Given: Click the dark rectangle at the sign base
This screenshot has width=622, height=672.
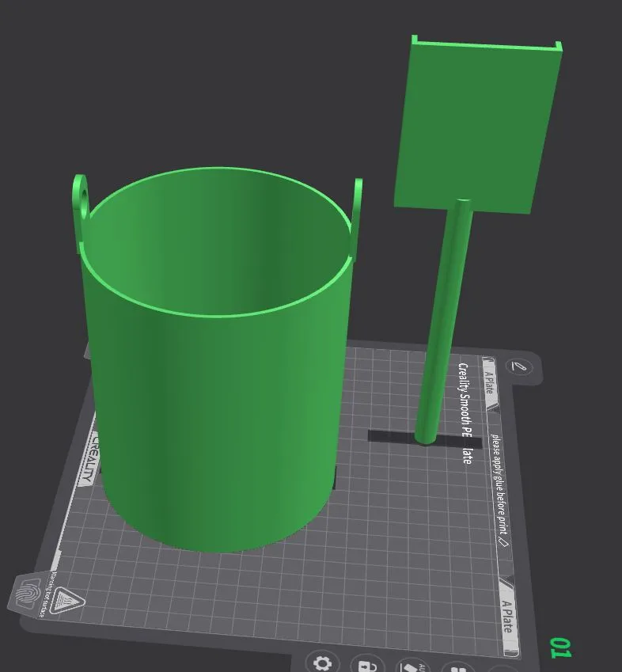Looking at the screenshot, I should pos(424,439).
